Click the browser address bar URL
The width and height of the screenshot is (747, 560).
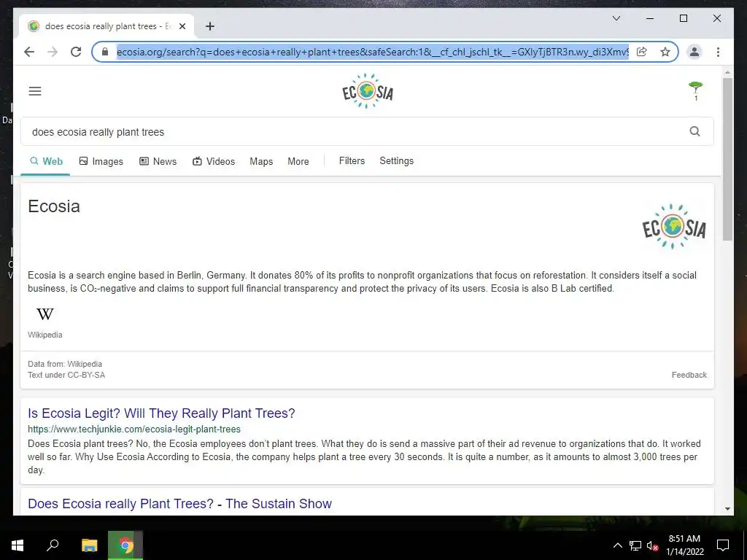pyautogui.click(x=373, y=52)
